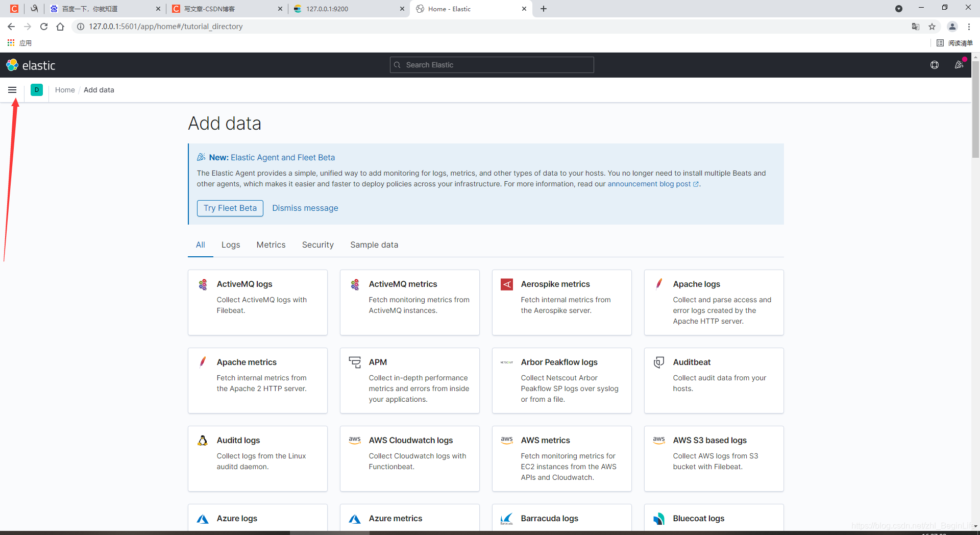Open the AWS metrics card title
Viewport: 980px width, 535px height.
click(546, 440)
